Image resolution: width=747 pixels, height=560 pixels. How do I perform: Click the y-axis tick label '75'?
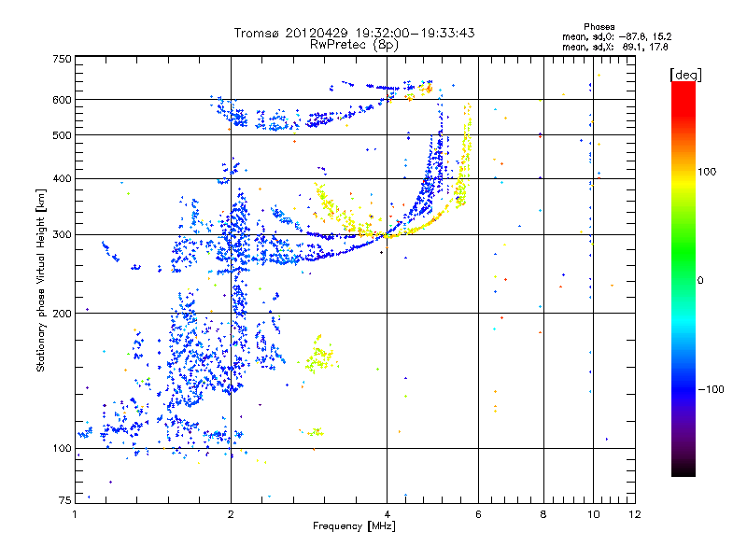point(65,500)
